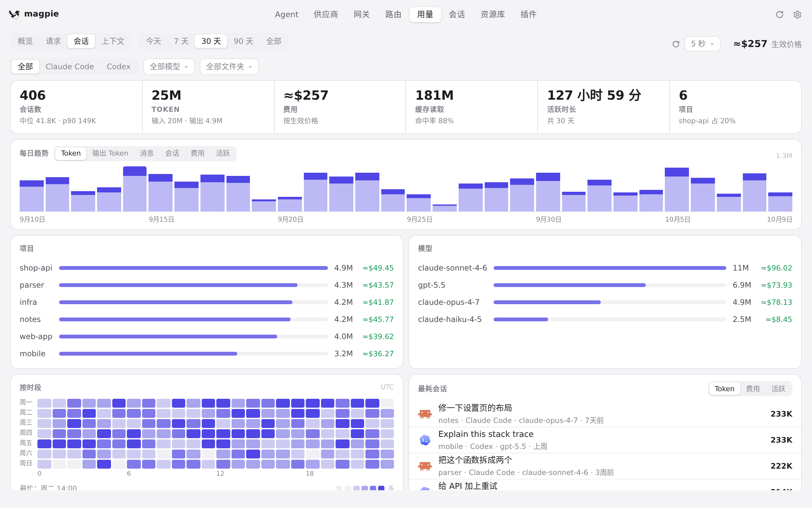Set time range to 90 天
This screenshot has width=812, height=508.
[x=244, y=41]
